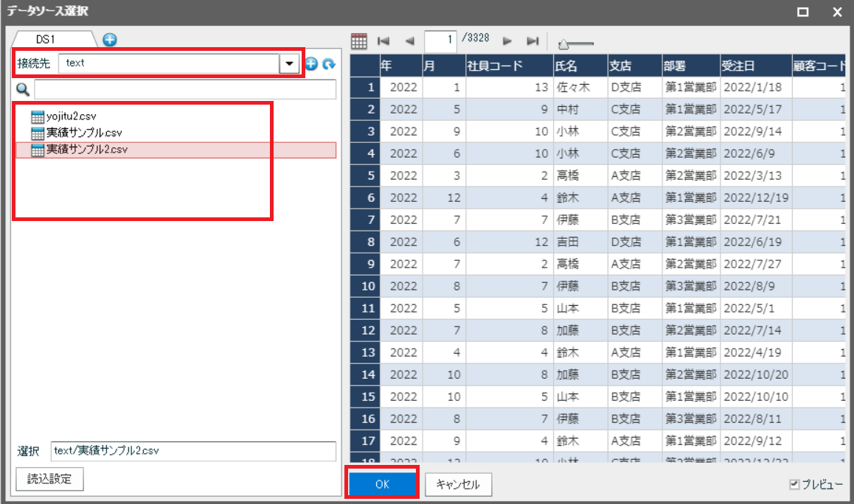Image resolution: width=854 pixels, height=504 pixels.
Task: Add a new connection next to 接続先 dropdown
Action: click(311, 63)
